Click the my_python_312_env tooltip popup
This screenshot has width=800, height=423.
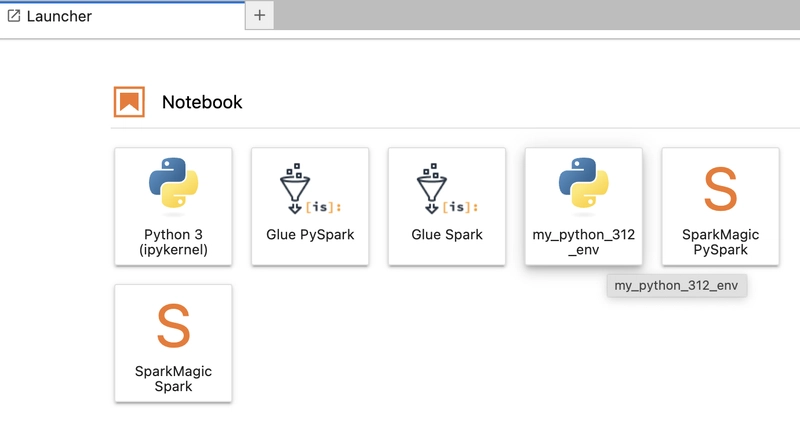677,285
